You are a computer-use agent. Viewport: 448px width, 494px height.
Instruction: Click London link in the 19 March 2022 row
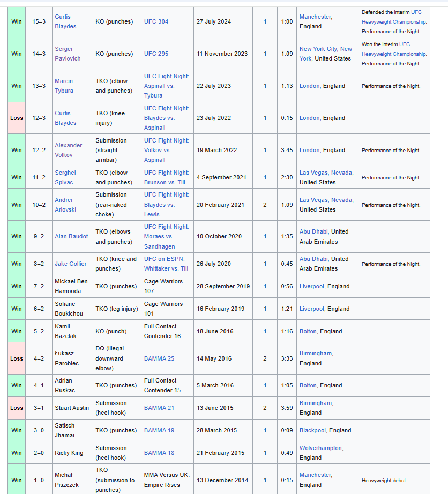[x=309, y=150]
